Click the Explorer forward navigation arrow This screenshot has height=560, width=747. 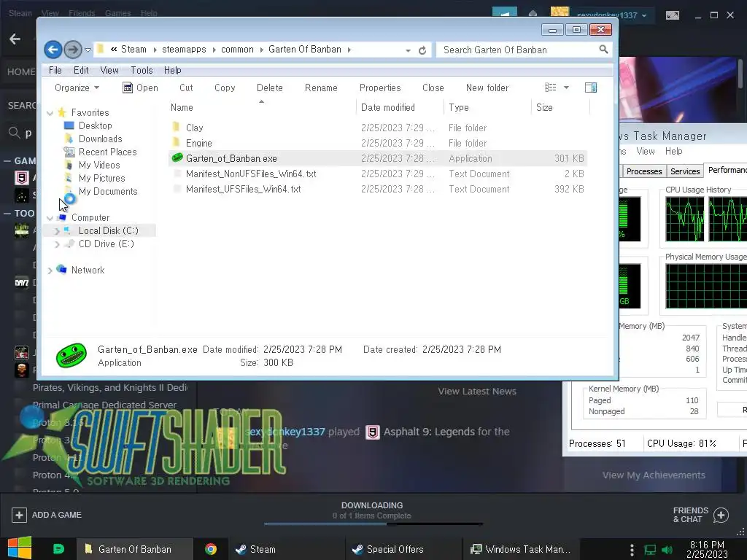[72, 49]
